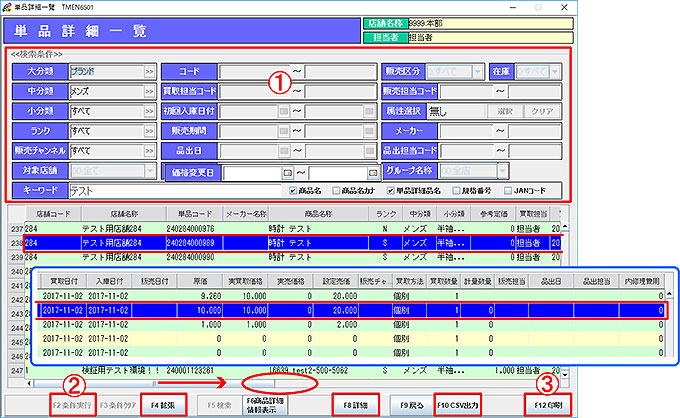Viewport: 680px width, 418px height.
Task: Open calendar for 価格変更日 start date
Action: [x=285, y=173]
